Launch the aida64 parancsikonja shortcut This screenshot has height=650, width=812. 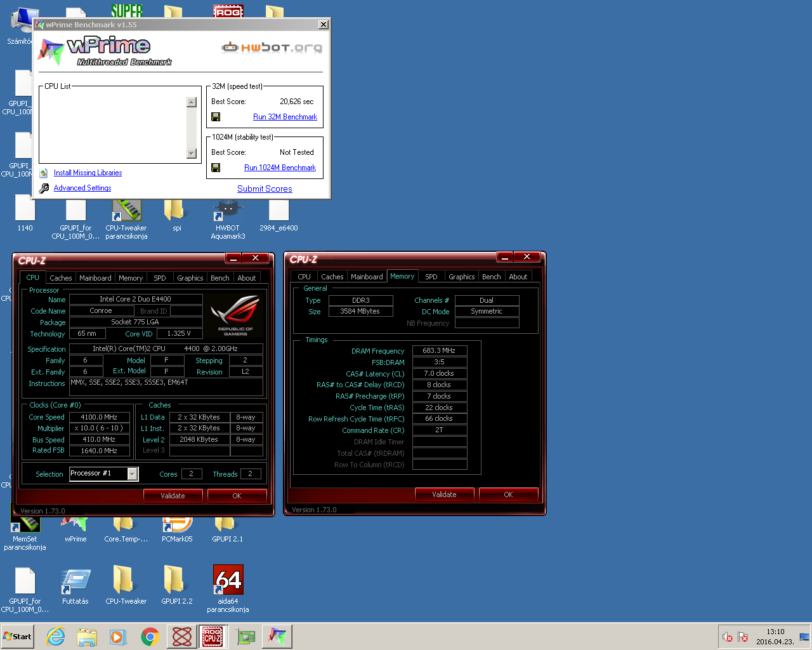tap(228, 589)
